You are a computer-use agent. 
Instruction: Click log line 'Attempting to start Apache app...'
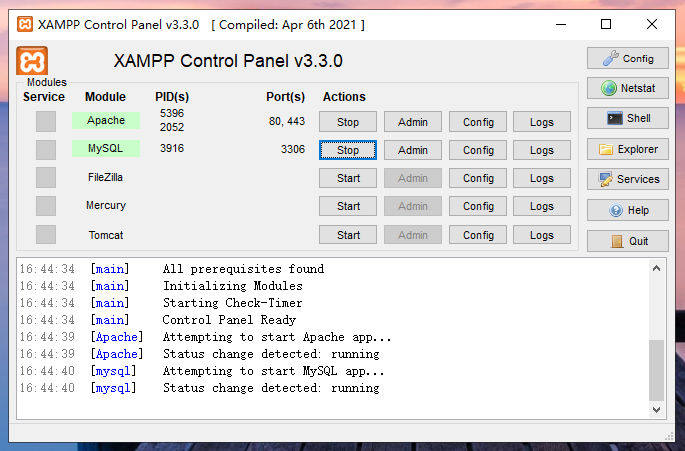point(277,337)
